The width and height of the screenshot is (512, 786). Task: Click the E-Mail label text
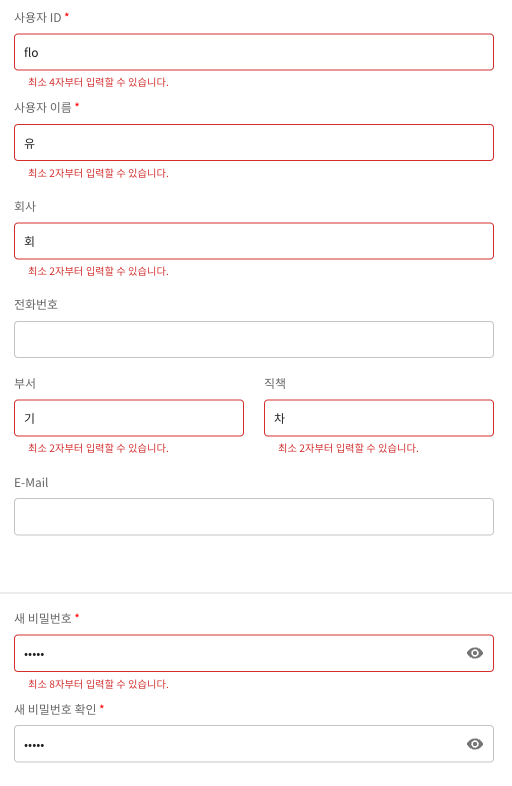[31, 483]
